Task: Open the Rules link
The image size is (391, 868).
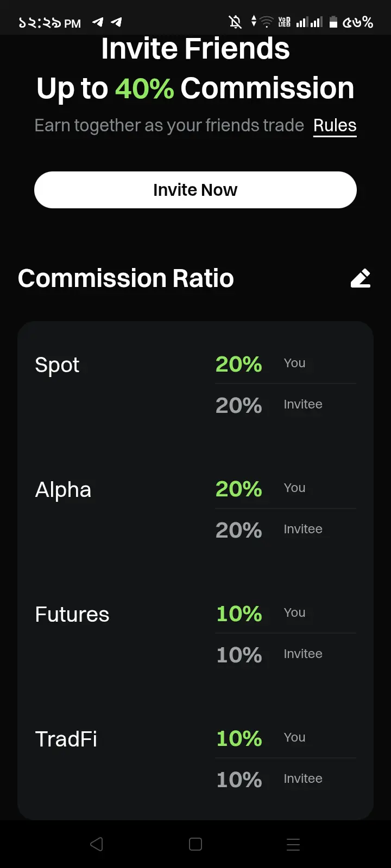Action: coord(335,125)
